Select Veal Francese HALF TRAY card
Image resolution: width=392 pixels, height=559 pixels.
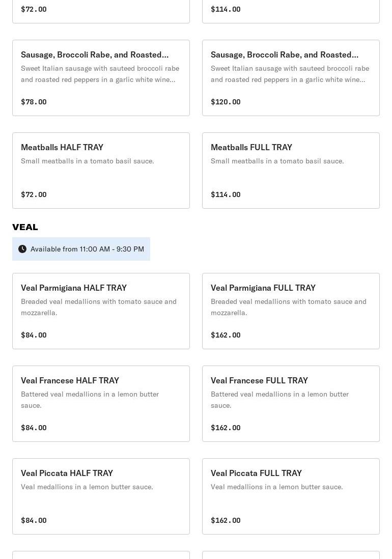pyautogui.click(x=101, y=403)
